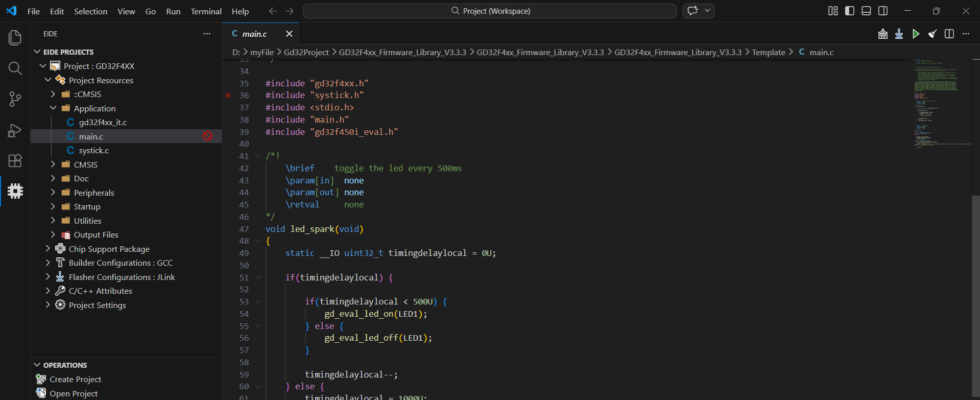Expand the Utilities folder
980x400 pixels.
click(x=53, y=221)
